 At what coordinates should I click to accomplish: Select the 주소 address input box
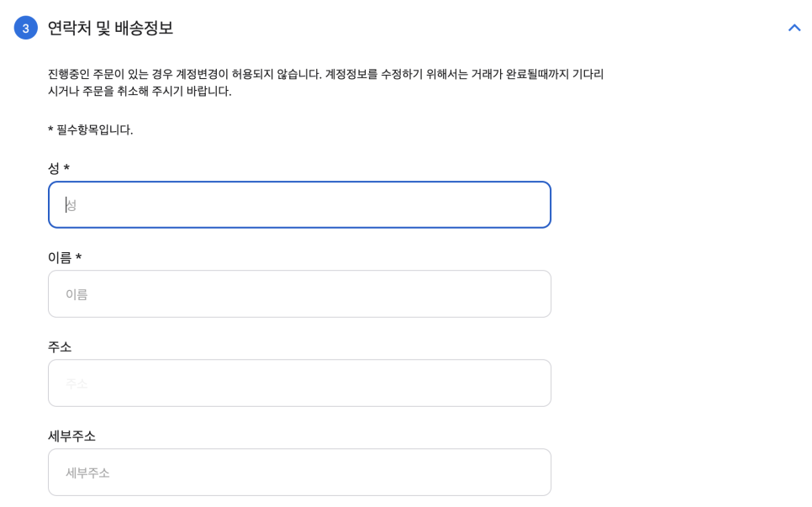click(299, 383)
